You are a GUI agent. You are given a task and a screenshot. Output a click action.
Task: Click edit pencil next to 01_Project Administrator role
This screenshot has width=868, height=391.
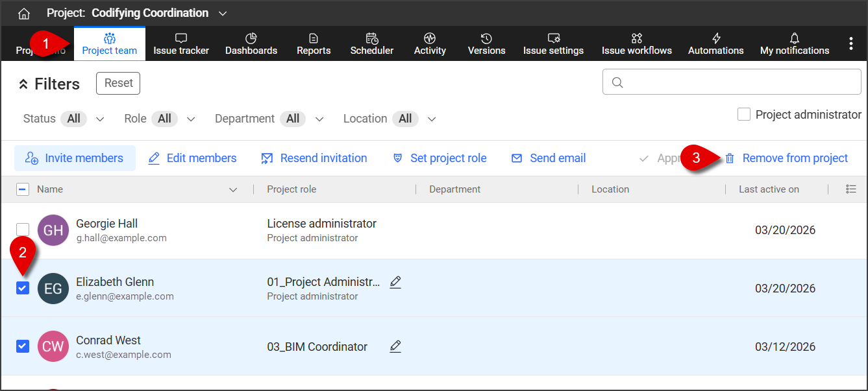(395, 282)
